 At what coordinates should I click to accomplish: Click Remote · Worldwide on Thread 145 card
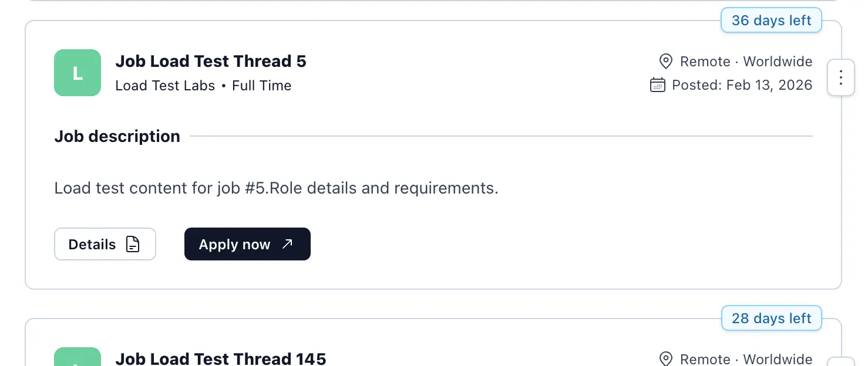pyautogui.click(x=746, y=359)
